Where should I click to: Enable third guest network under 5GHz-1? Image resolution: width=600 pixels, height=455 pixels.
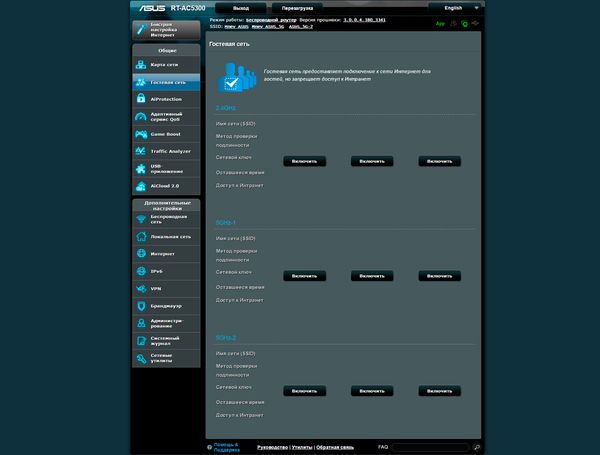click(440, 276)
